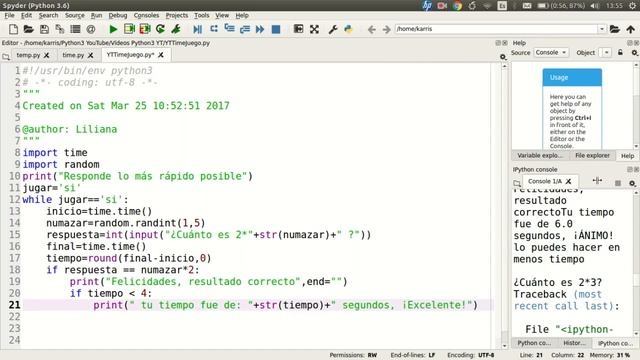The height and width of the screenshot is (360, 640).
Task: Save all open files
Action: 60,29
